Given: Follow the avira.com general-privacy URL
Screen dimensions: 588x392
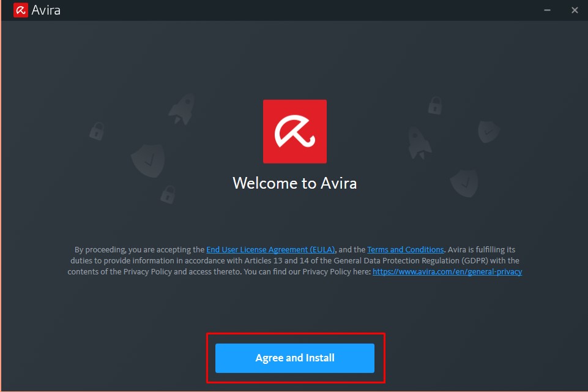Looking at the screenshot, I should pos(447,271).
